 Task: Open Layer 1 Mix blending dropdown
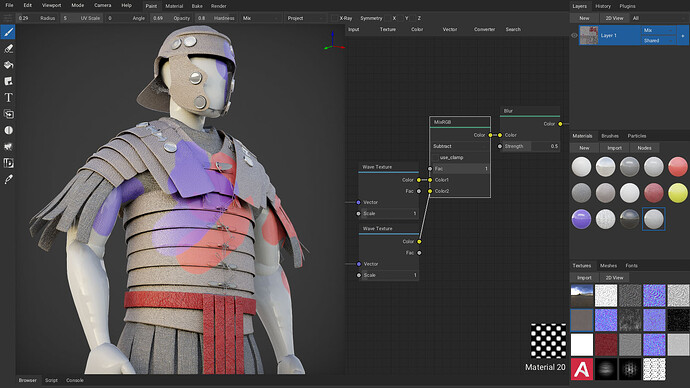658,30
